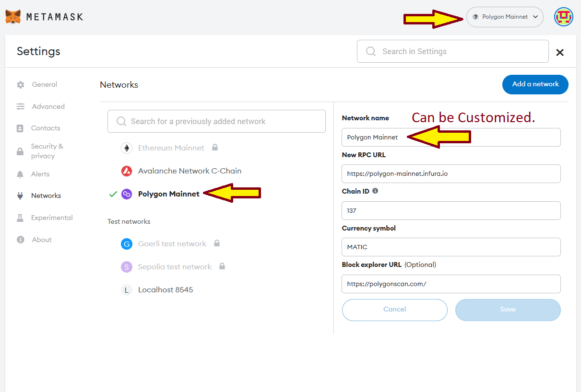The image size is (581, 392).
Task: Click the Ethereum diamond logo icon
Action: point(127,148)
